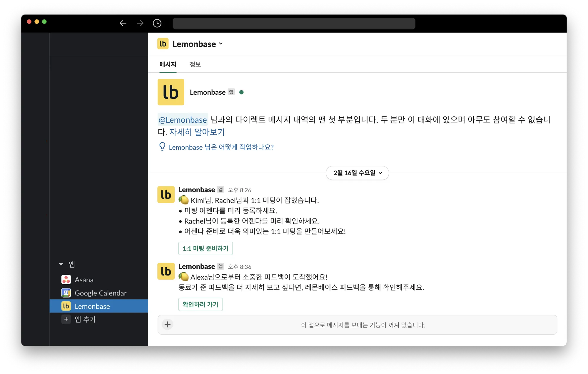Click the Lemonbase name beside the profile avatar
This screenshot has height=374, width=588.
208,92
